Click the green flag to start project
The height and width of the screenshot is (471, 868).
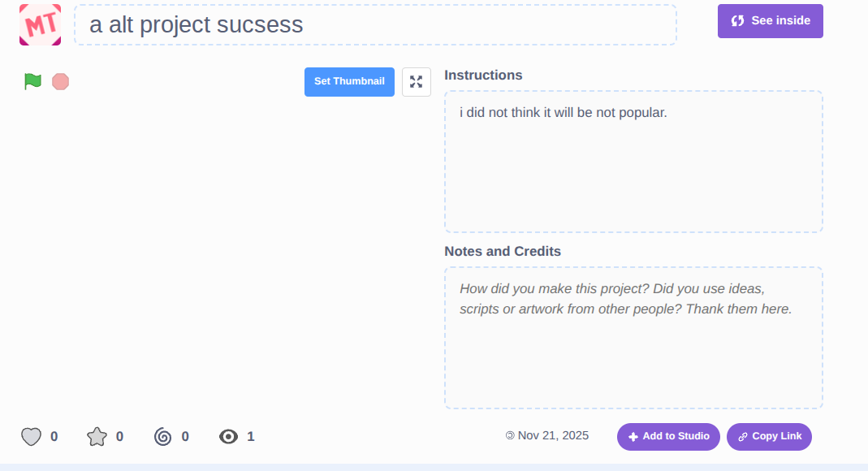(x=32, y=81)
